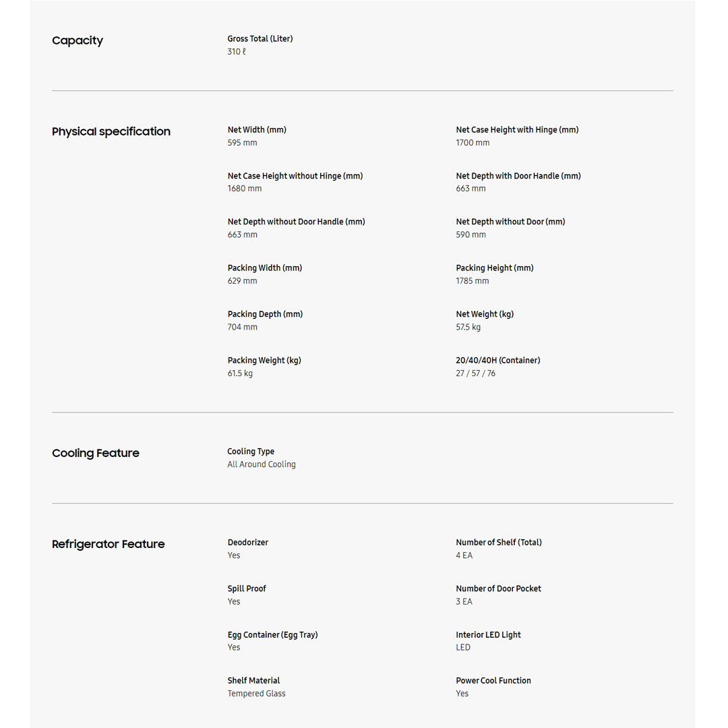Image resolution: width=728 pixels, height=728 pixels.
Task: Select the All Around Cooling text
Action: pyautogui.click(x=262, y=464)
